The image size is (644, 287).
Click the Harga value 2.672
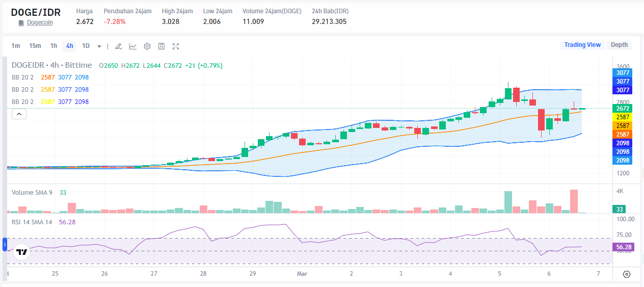(85, 22)
